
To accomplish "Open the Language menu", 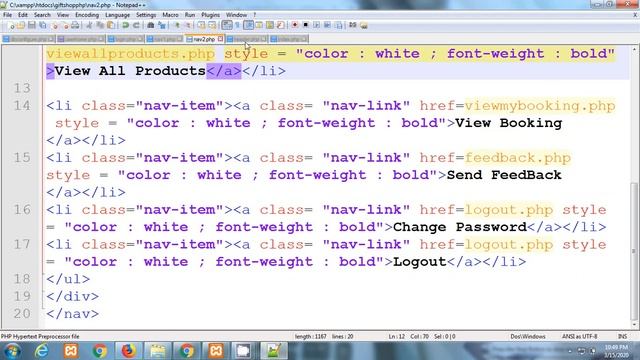I will click(x=117, y=15).
